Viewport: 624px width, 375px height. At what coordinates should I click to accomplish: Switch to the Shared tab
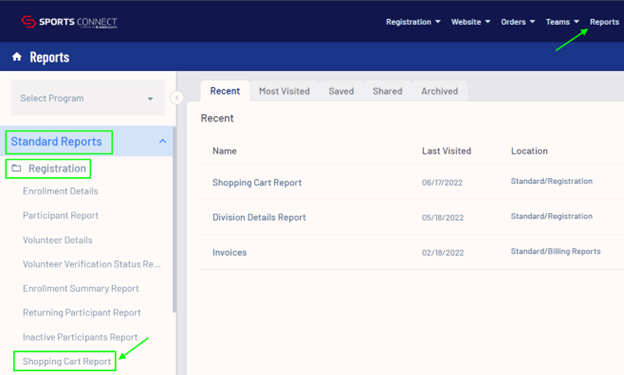point(387,91)
